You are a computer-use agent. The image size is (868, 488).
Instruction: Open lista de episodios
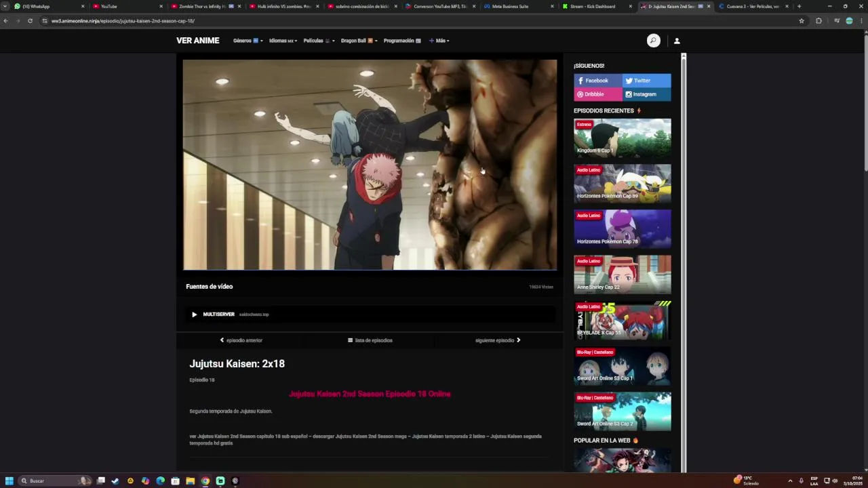[370, 340]
